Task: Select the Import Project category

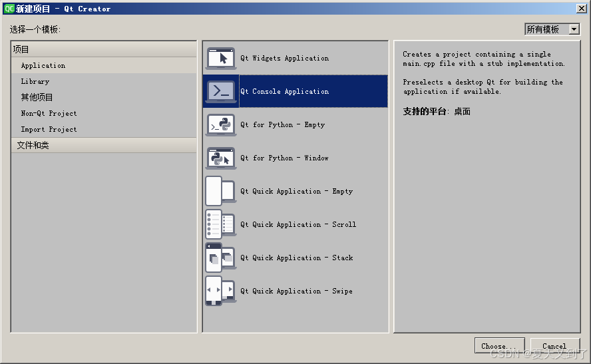Action: [x=104, y=129]
